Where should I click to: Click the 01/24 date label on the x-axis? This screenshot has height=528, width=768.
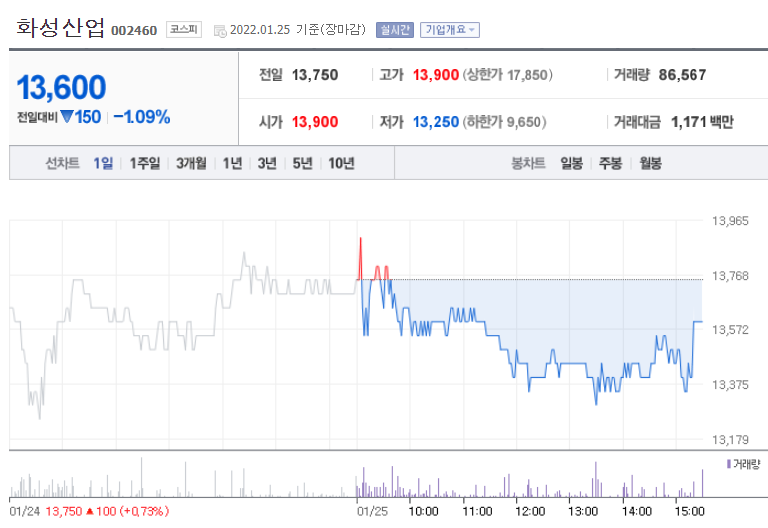pos(24,511)
